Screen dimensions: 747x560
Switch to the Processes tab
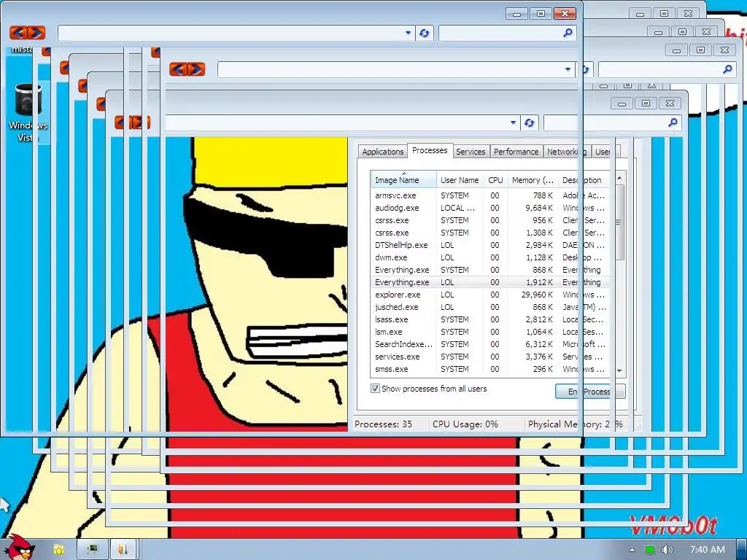pos(430,150)
